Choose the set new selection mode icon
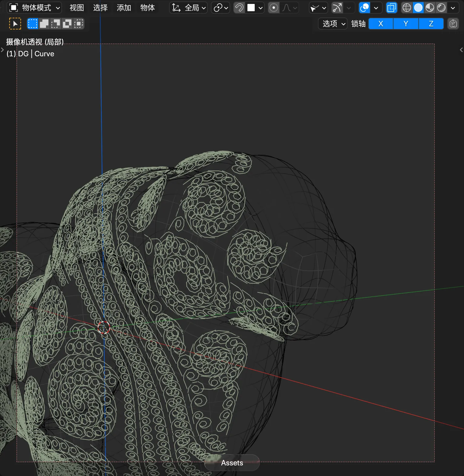Image resolution: width=464 pixels, height=476 pixels. click(x=33, y=24)
